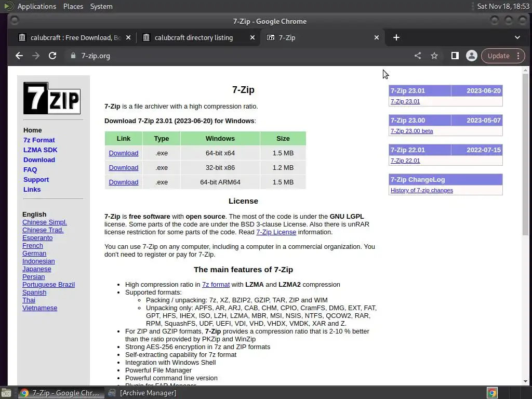Click the scrollbar down arrow

525,381
